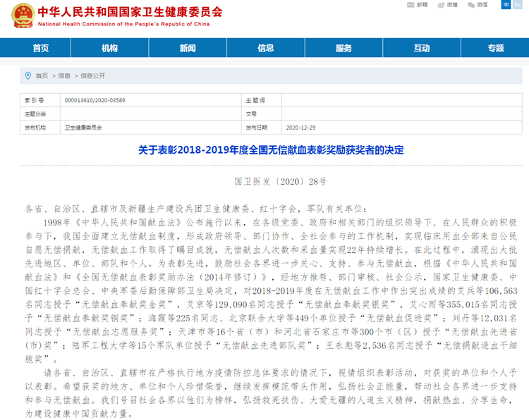
Task: Open the 微信 WeChat icon link
Action: (x=478, y=5)
